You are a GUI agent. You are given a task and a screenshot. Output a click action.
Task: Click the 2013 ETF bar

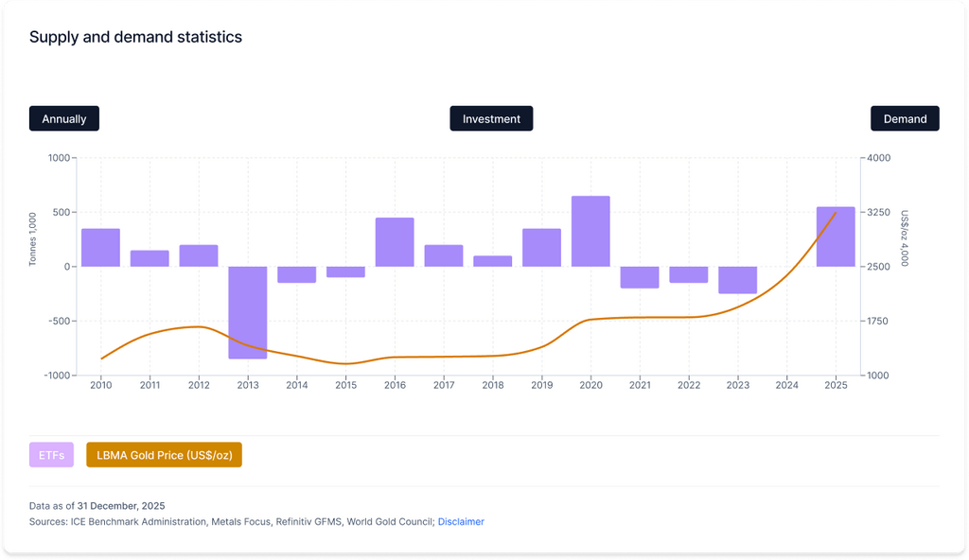point(248,312)
